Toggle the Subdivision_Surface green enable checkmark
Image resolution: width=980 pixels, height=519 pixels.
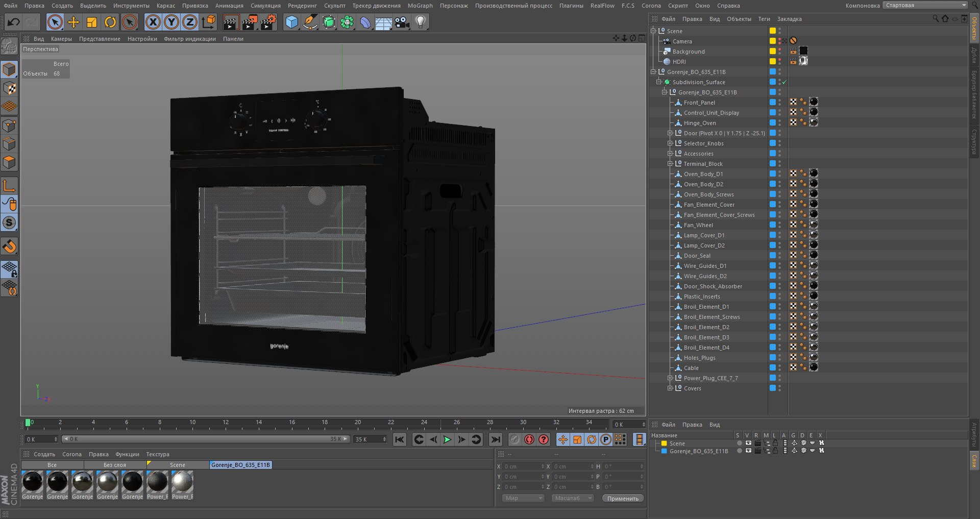pos(785,82)
